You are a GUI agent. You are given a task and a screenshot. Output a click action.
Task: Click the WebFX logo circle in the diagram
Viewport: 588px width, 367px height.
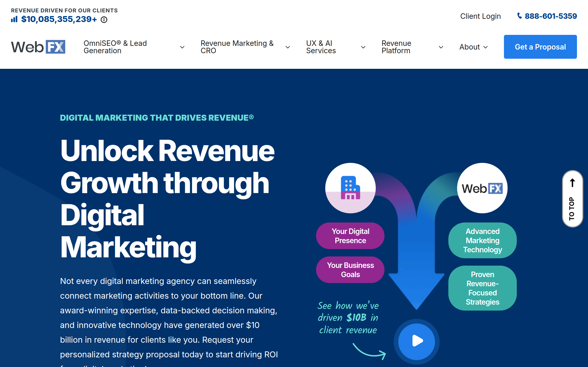(482, 188)
